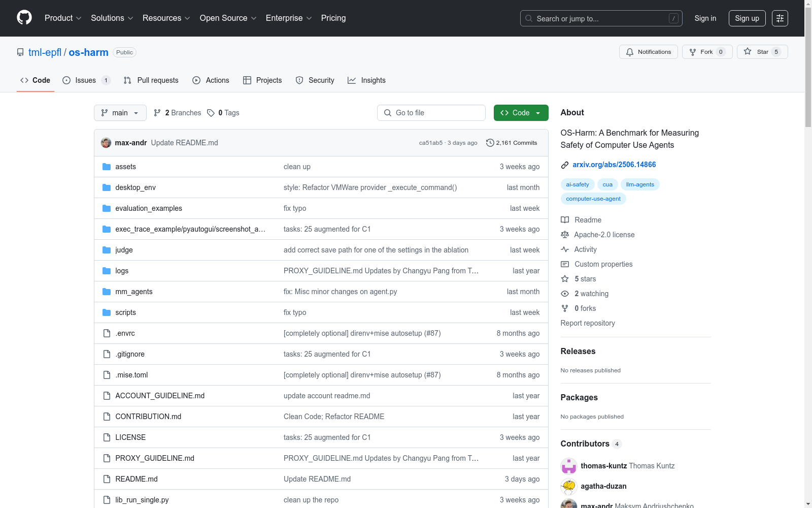Screen dimensions: 812x508
Task: Click the Sign in link
Action: pyautogui.click(x=705, y=18)
